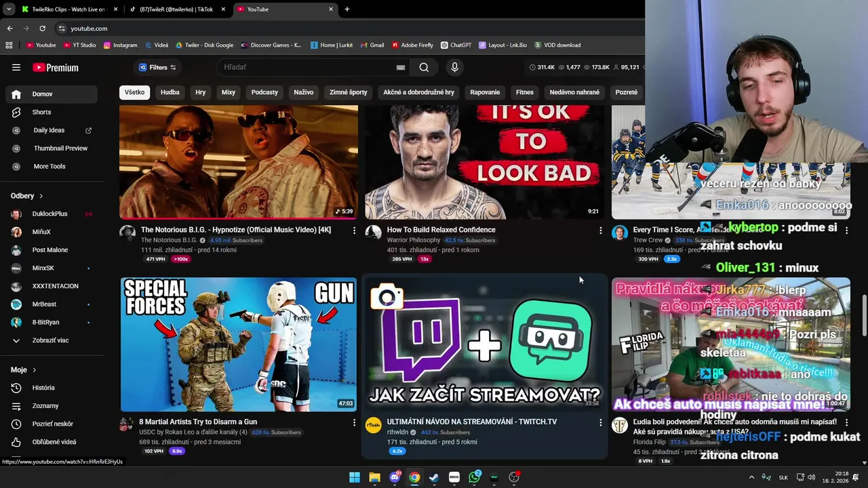Image resolution: width=868 pixels, height=488 pixels.
Task: Select the Mixy filter chip
Action: pos(229,92)
